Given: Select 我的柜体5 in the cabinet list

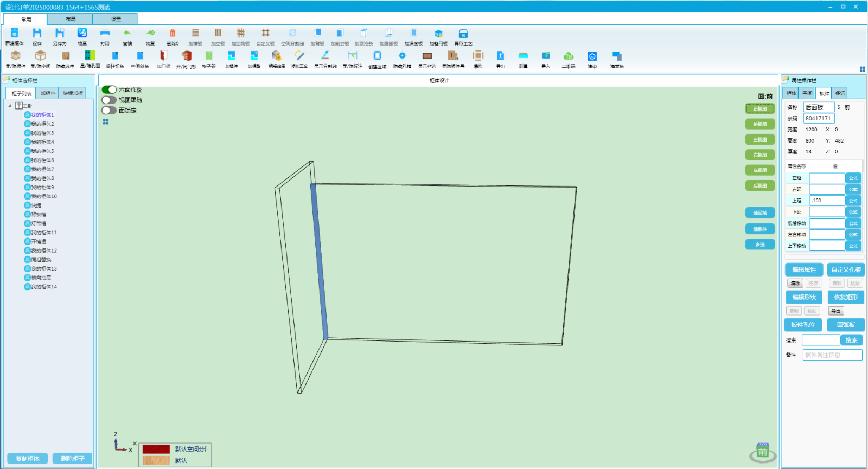Looking at the screenshot, I should tap(42, 151).
